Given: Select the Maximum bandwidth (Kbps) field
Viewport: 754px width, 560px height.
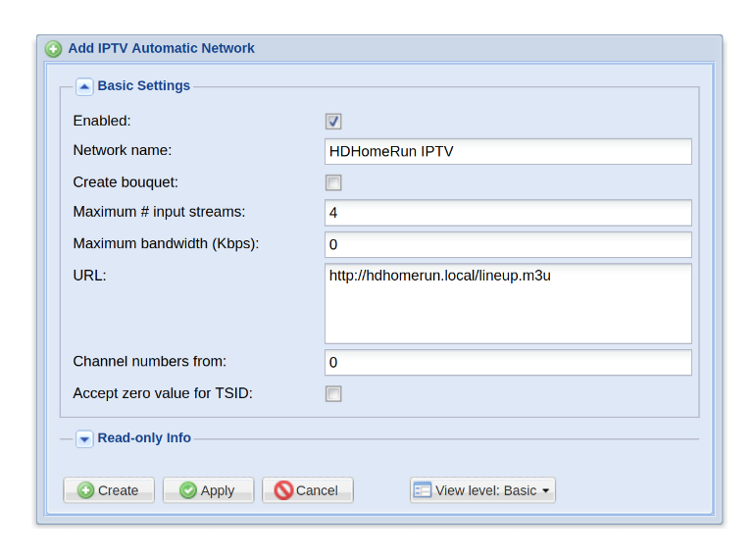Looking at the screenshot, I should (508, 244).
